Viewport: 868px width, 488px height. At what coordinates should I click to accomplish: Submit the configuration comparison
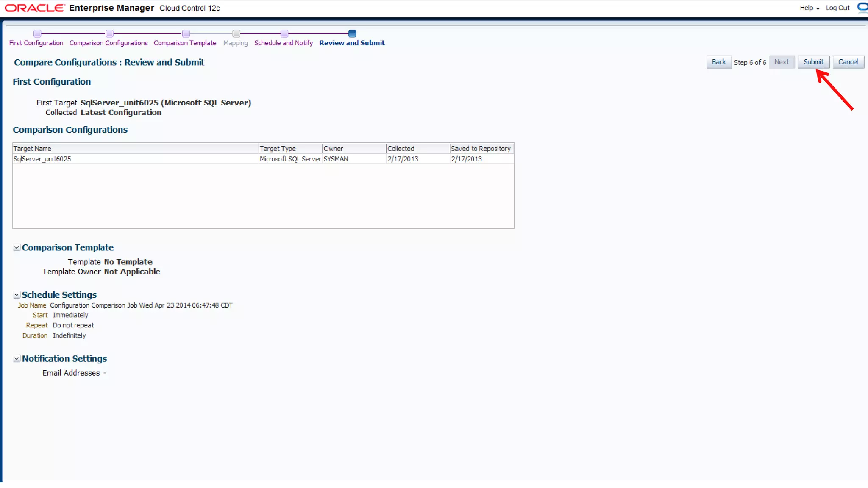tap(813, 62)
